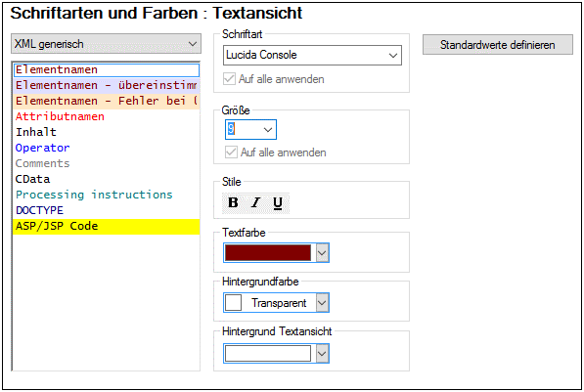Open the Hintergrundfarbe Transparent dropdown arrow

pyautogui.click(x=322, y=303)
